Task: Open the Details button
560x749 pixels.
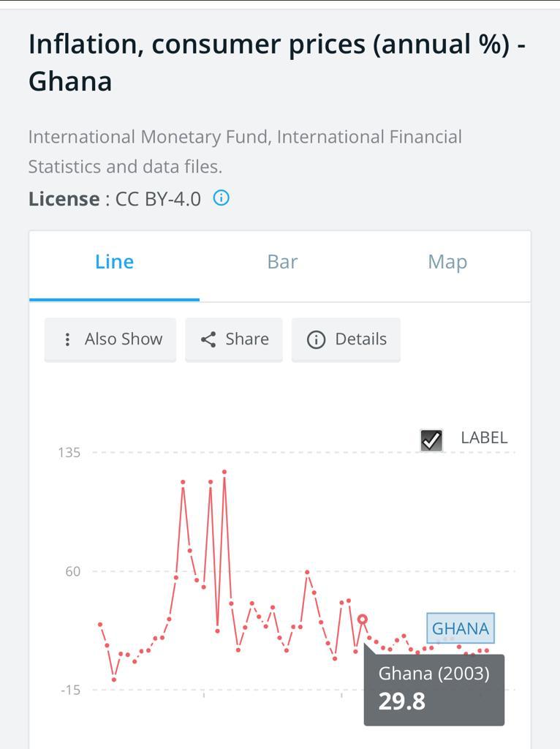Action: point(346,339)
